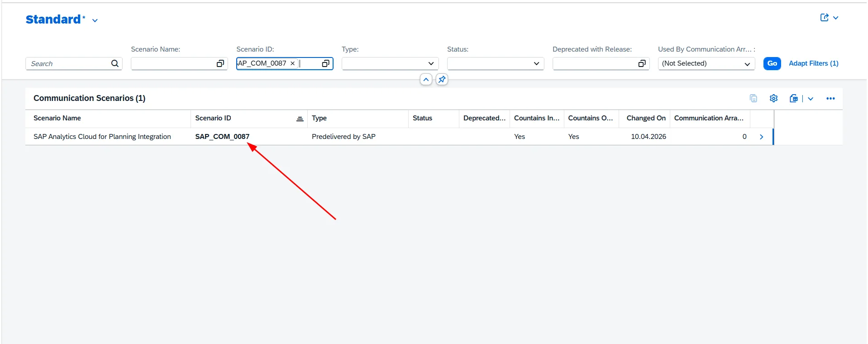This screenshot has width=868, height=344.
Task: Open the share dropdown arrow
Action: (836, 18)
